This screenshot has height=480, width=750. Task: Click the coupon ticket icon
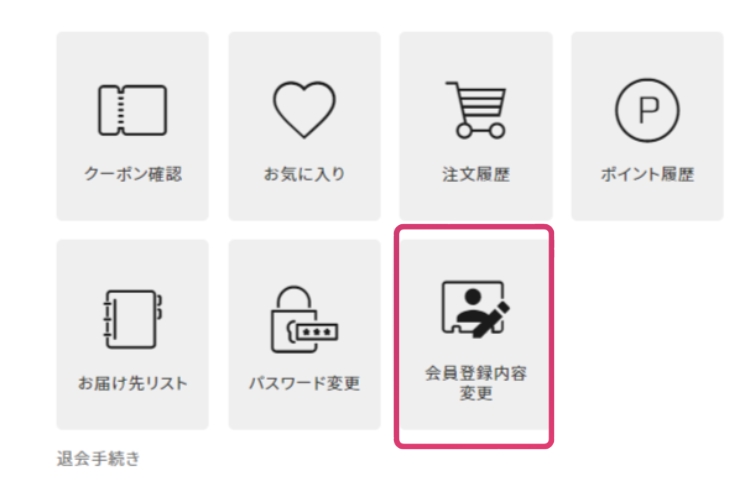132,110
